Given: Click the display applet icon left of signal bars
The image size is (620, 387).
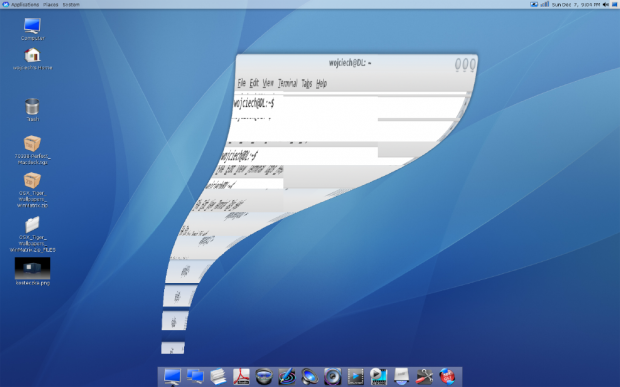Looking at the screenshot, I should click(534, 4).
